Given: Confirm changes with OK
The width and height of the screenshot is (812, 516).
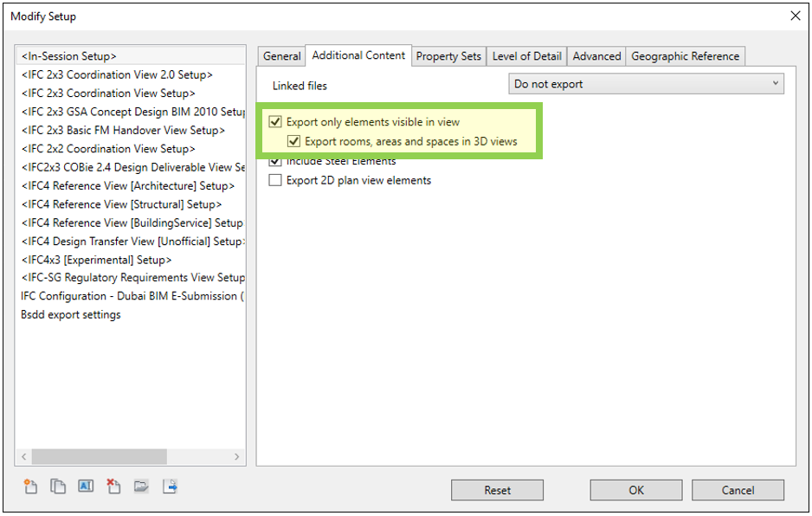Looking at the screenshot, I should 635,490.
